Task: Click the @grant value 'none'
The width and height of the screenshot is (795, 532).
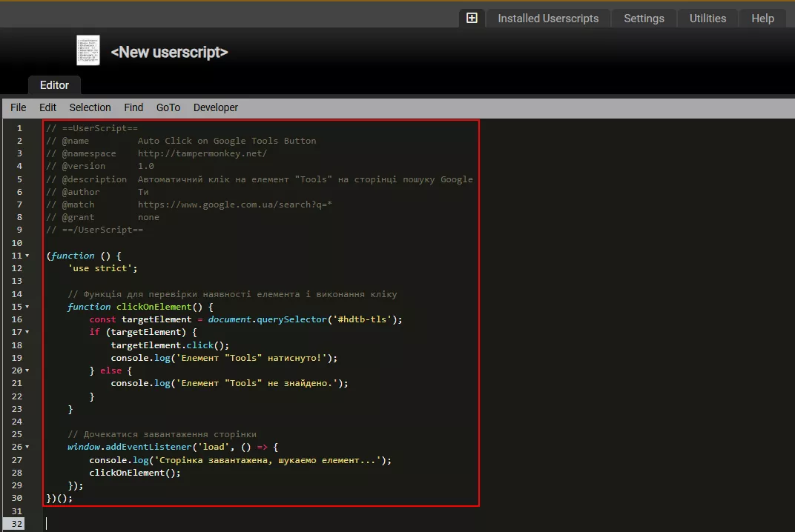Action: (x=148, y=217)
